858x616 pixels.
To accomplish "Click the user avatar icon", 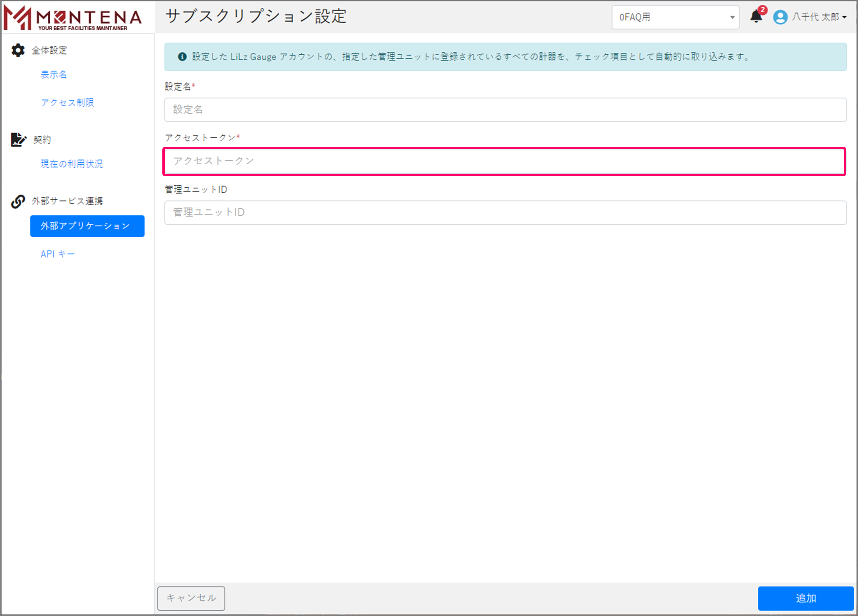I will pyautogui.click(x=780, y=17).
